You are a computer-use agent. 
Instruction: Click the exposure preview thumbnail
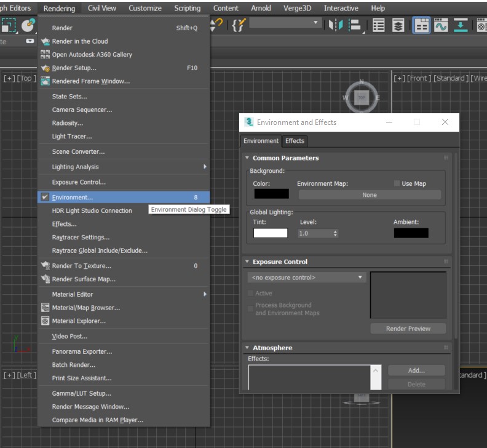pos(408,295)
